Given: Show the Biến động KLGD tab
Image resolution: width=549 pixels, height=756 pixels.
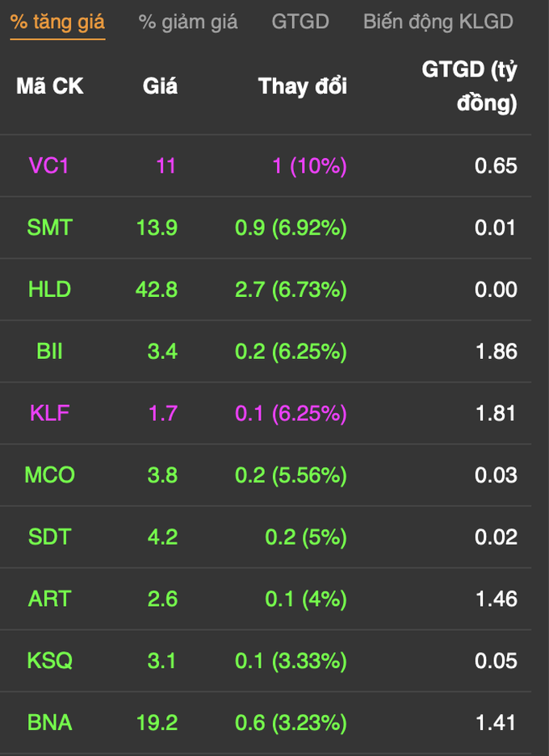Looking at the screenshot, I should (x=438, y=22).
